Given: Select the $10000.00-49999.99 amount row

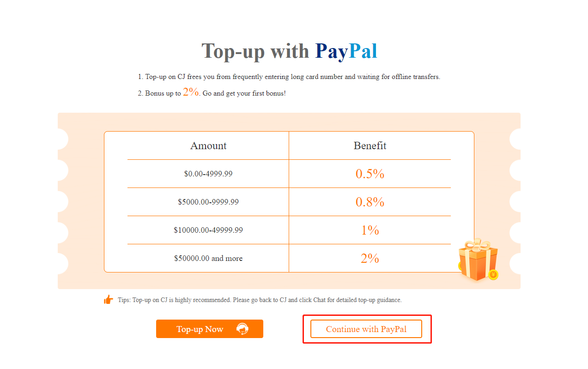Looking at the screenshot, I should coord(208,230).
